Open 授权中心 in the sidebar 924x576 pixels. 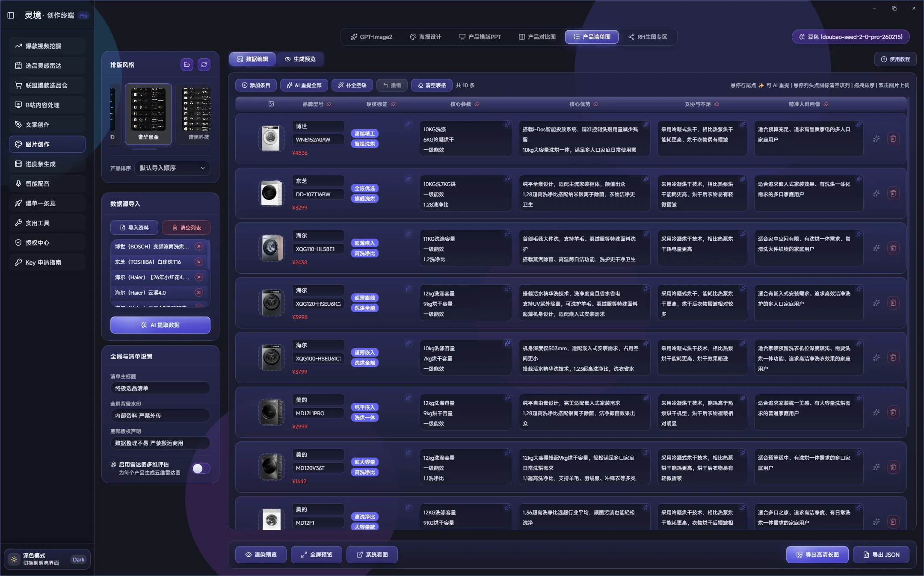[x=47, y=242]
